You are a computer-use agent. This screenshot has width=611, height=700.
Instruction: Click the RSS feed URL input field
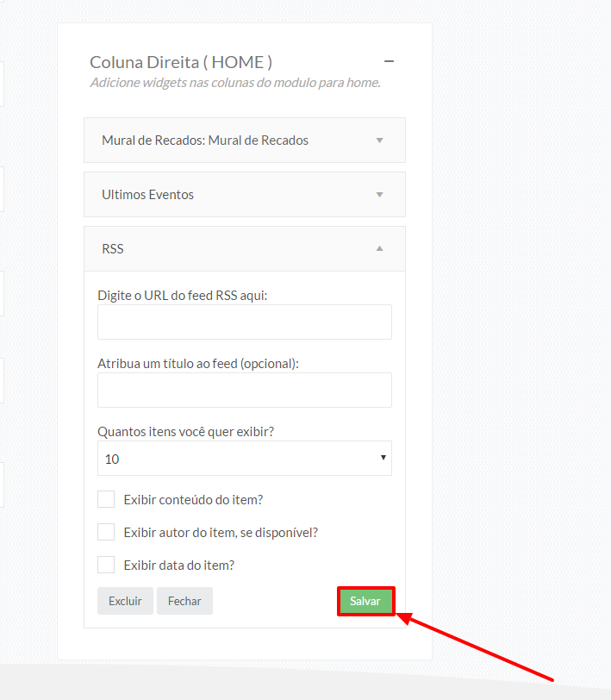pos(245,322)
